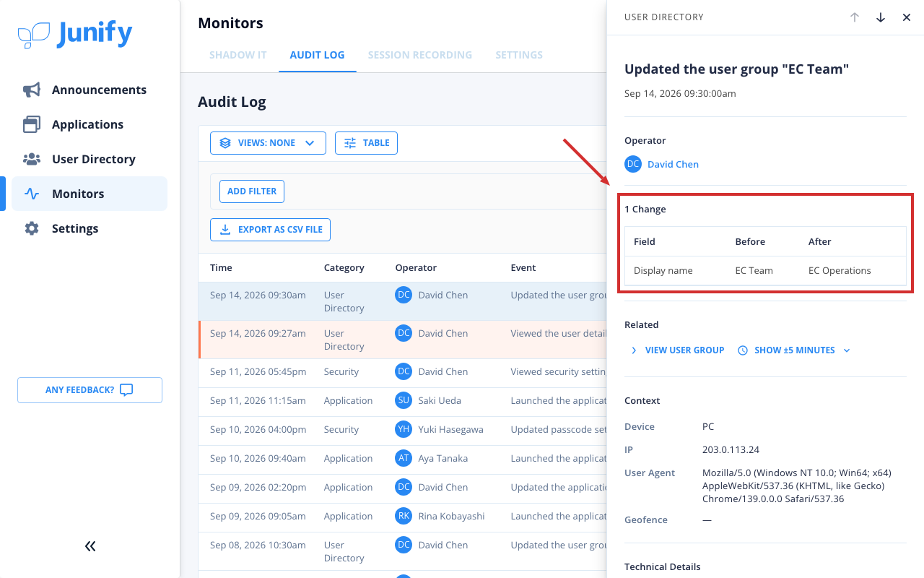Go to next entry with down arrow
924x578 pixels.
[881, 17]
